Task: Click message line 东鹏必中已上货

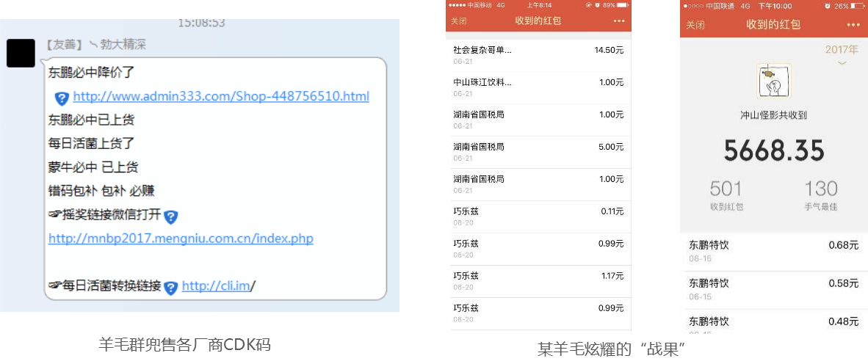Action: pos(91,120)
